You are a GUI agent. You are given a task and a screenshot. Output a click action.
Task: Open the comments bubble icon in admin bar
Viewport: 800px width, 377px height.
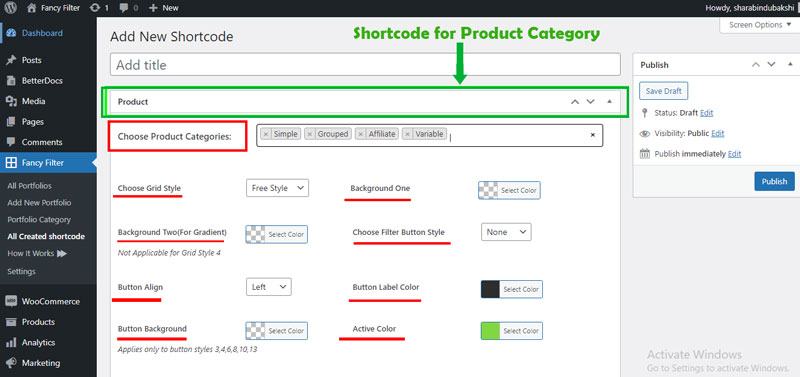click(x=124, y=8)
